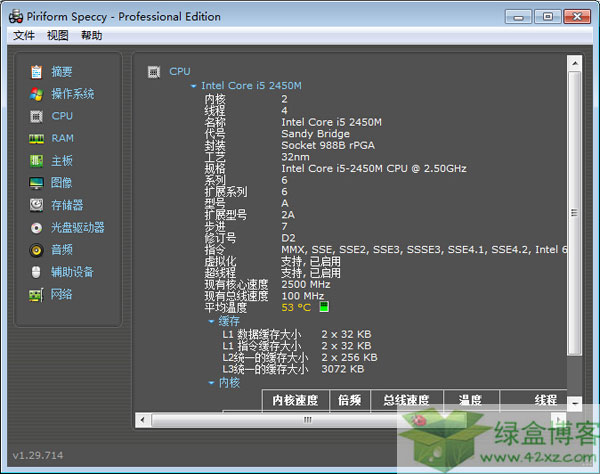600x474 pixels.
Task: Click the 32nm technology value
Action: pyautogui.click(x=295, y=157)
